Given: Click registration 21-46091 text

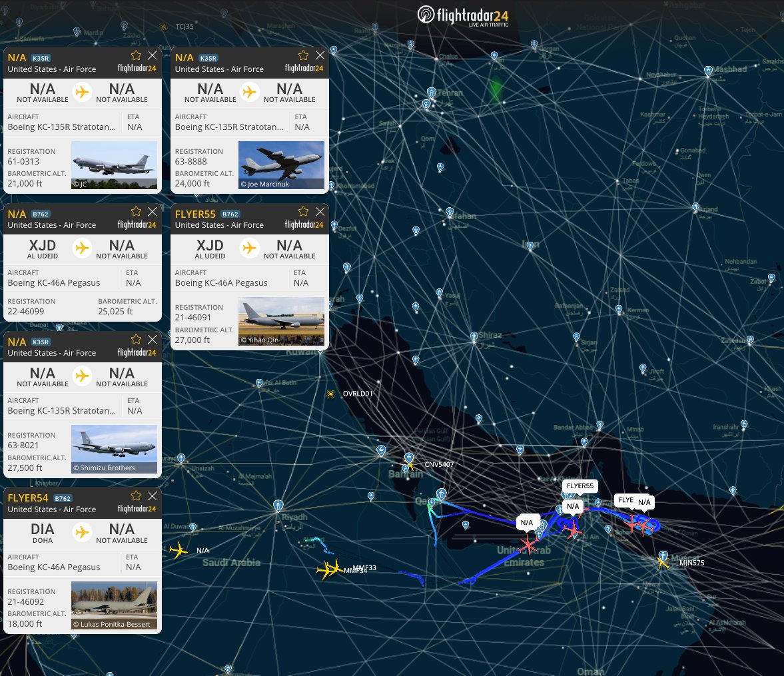Looking at the screenshot, I should coord(193,318).
